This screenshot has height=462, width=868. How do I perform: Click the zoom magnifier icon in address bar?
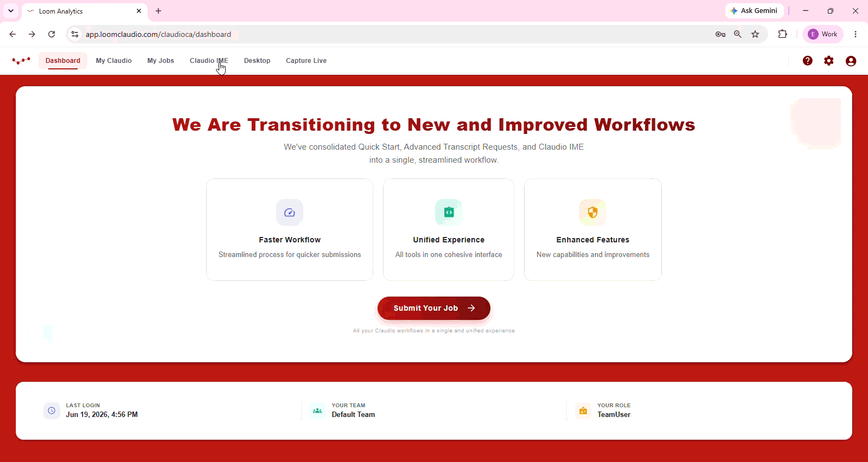pos(738,34)
